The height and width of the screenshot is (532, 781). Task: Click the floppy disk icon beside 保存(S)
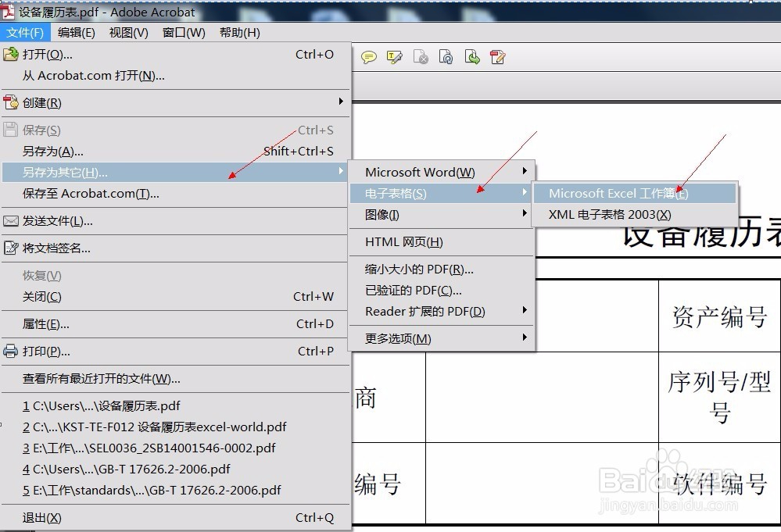[10, 130]
